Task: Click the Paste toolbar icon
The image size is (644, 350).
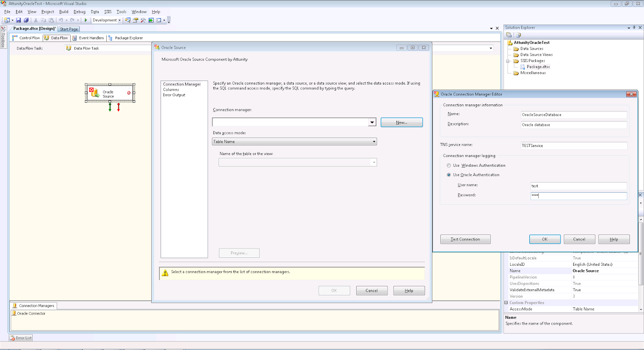Action: [x=51, y=20]
